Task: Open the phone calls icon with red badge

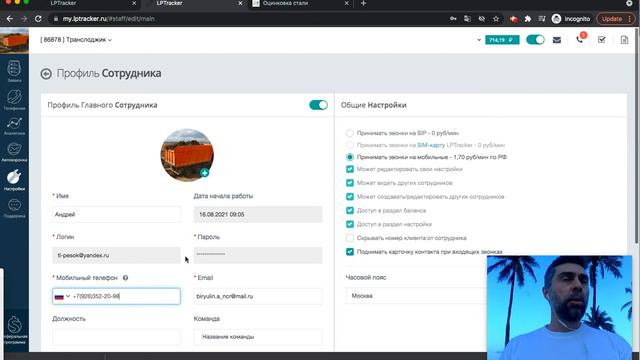Action: coord(580,39)
